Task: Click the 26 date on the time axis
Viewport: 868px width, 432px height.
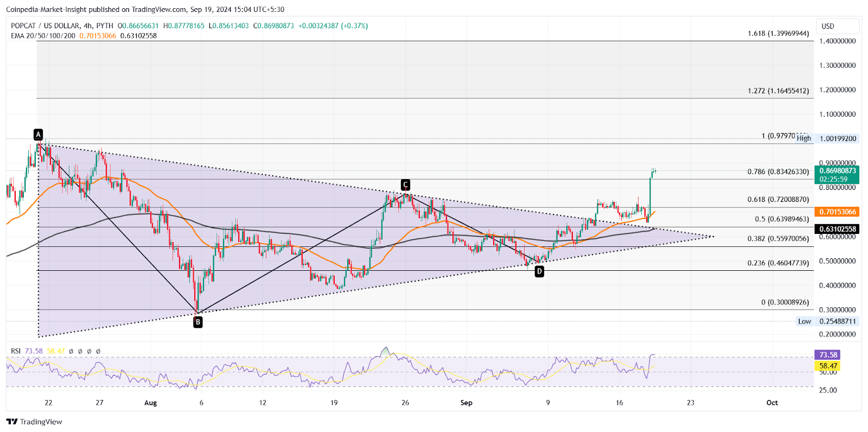Action: pyautogui.click(x=405, y=403)
